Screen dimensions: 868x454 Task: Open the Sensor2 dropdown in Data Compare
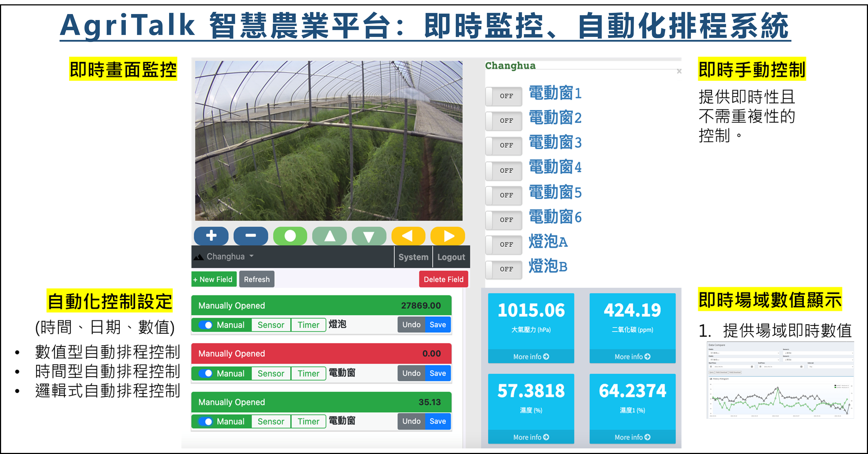pyautogui.click(x=818, y=360)
